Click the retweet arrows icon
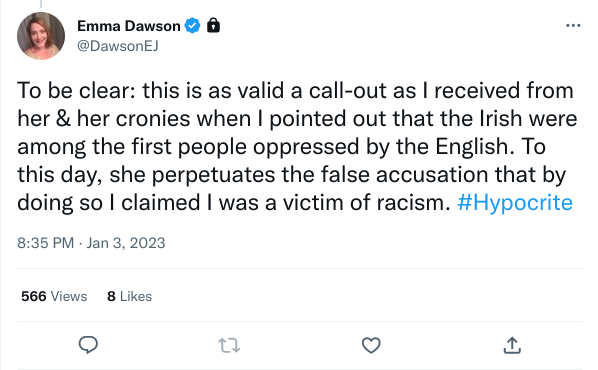The image size is (598, 370). click(229, 345)
